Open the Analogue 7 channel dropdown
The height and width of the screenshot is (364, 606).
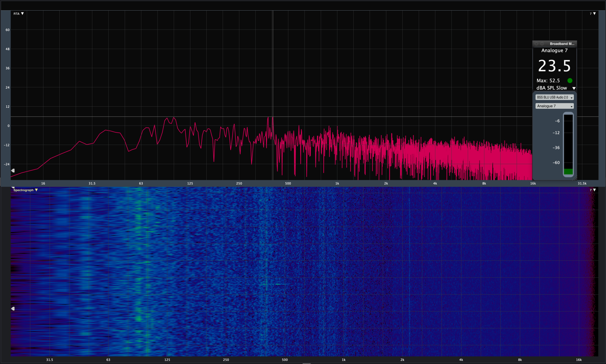(554, 106)
